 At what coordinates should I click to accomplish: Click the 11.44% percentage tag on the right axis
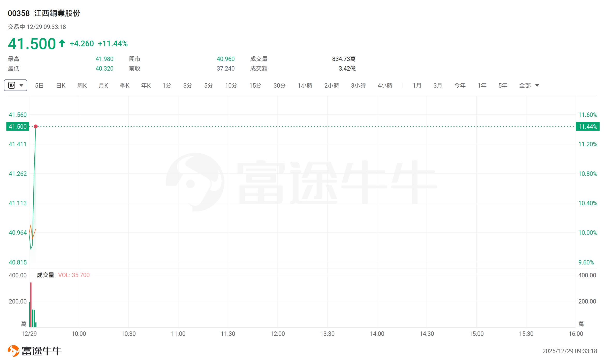pyautogui.click(x=587, y=127)
